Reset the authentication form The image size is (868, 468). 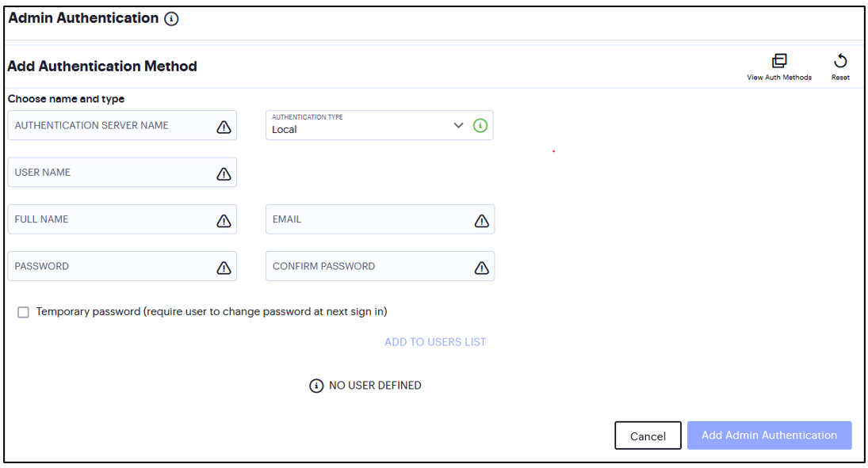(840, 60)
